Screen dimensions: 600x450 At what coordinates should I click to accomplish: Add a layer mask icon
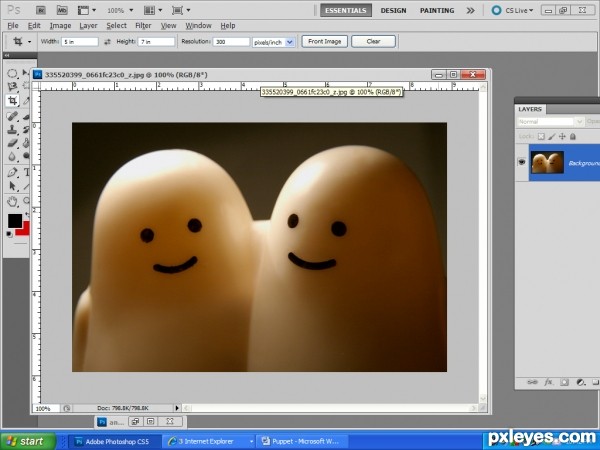(564, 382)
